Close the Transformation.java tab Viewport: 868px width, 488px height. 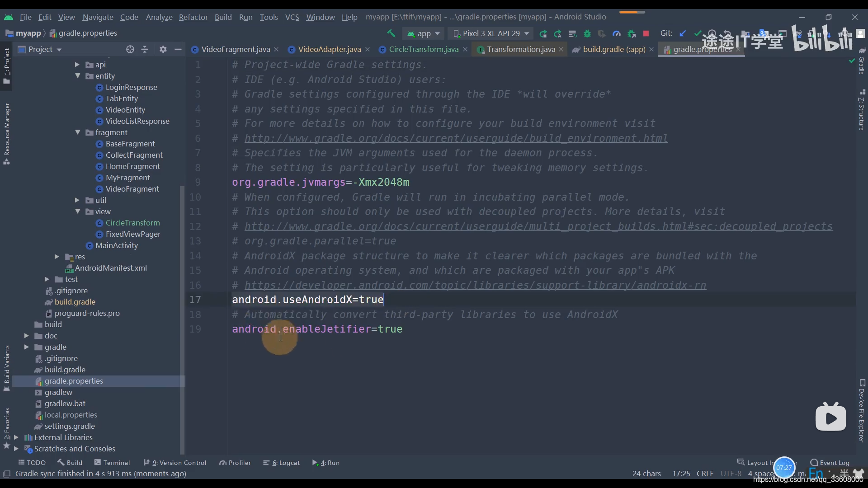(x=561, y=49)
